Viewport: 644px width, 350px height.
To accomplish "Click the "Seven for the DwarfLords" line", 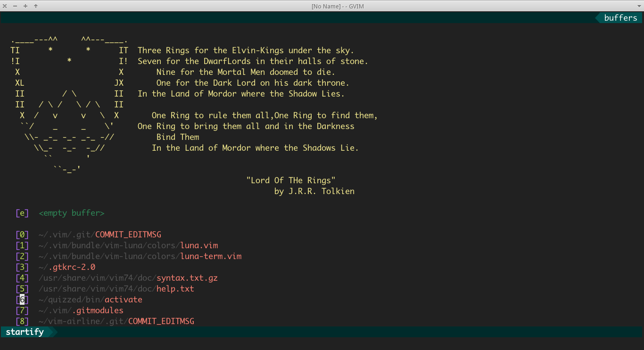I will coord(253,61).
